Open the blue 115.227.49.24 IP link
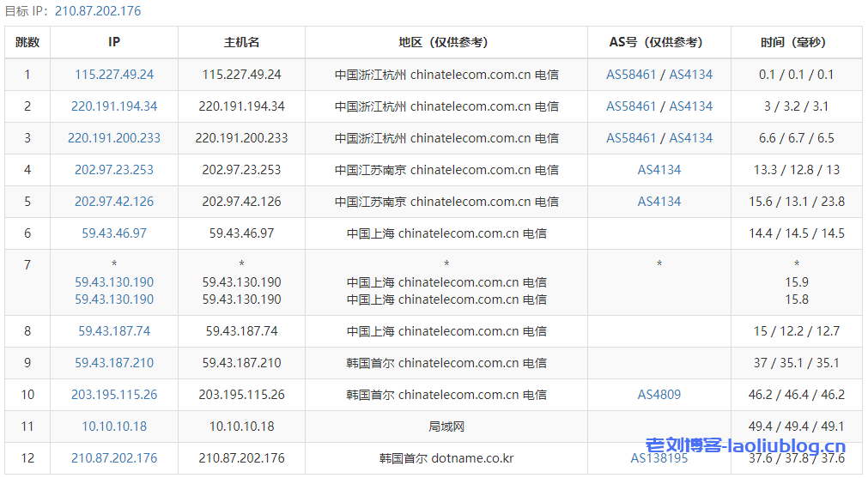This screenshot has width=868, height=478. (114, 75)
